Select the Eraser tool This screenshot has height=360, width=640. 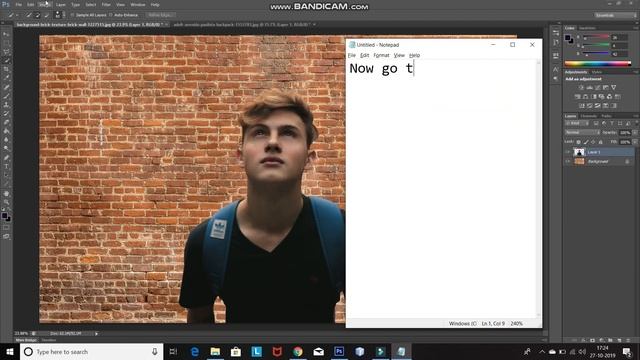(x=6, y=122)
